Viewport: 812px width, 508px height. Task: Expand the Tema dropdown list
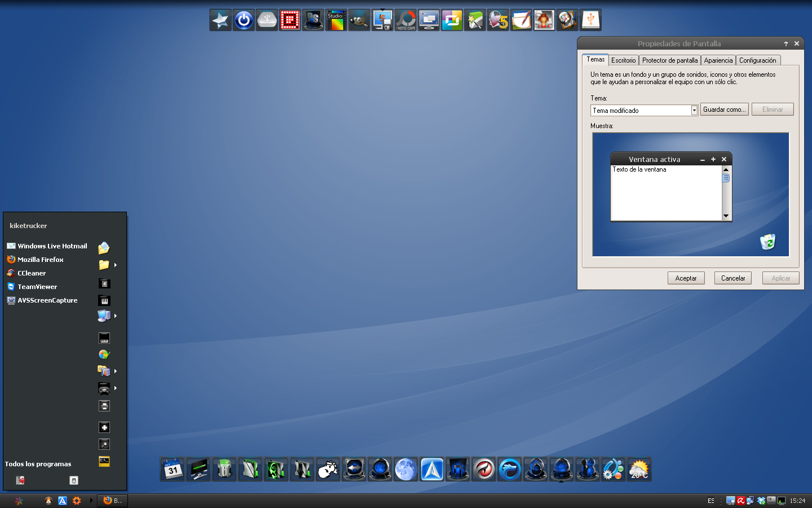pos(694,110)
